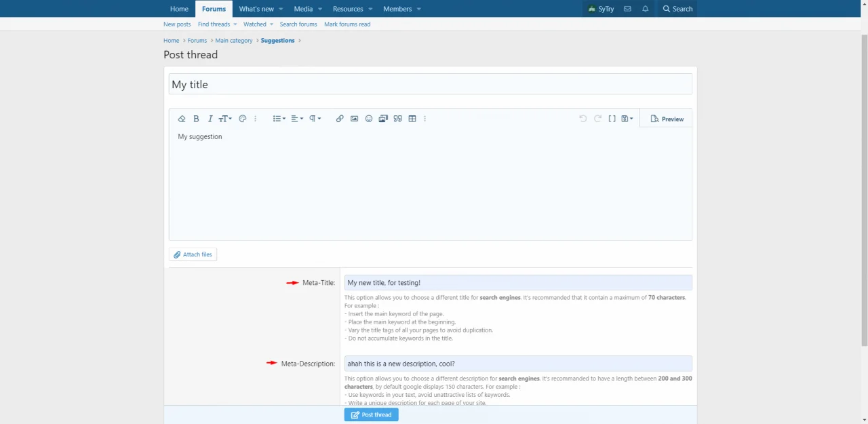
Task: Expand the drafts save dropdown
Action: pyautogui.click(x=627, y=119)
